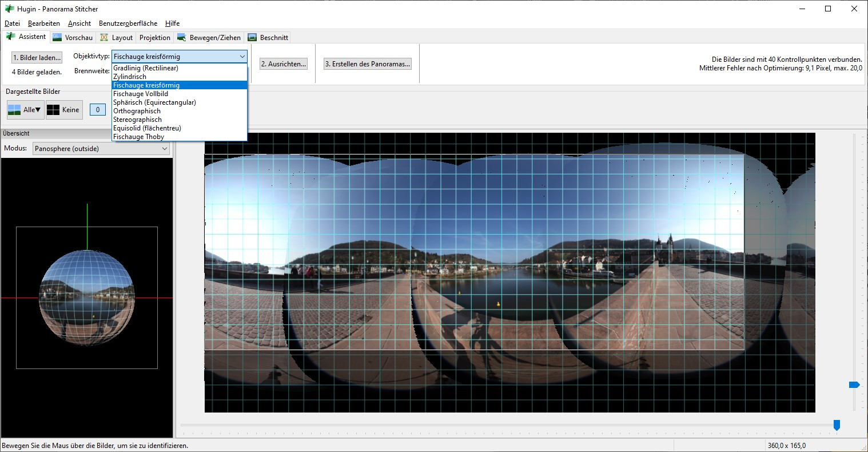Image resolution: width=868 pixels, height=452 pixels.
Task: Click the horizontal field-of-view slider handle
Action: click(x=837, y=425)
